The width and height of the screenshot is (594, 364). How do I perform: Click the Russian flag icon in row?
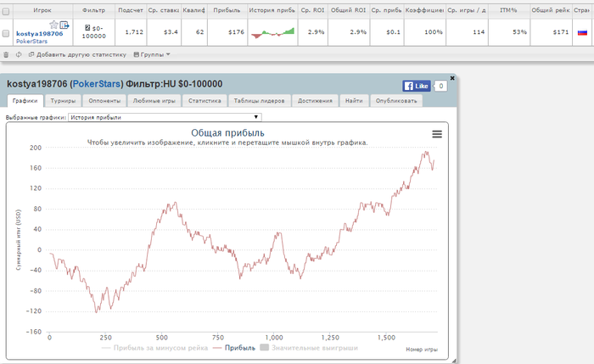[582, 32]
